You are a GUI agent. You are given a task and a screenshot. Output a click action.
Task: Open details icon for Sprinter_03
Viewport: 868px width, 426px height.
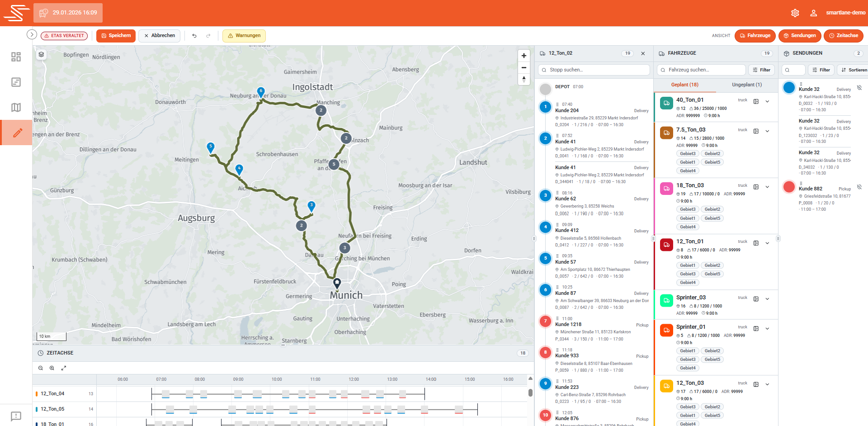coord(756,299)
